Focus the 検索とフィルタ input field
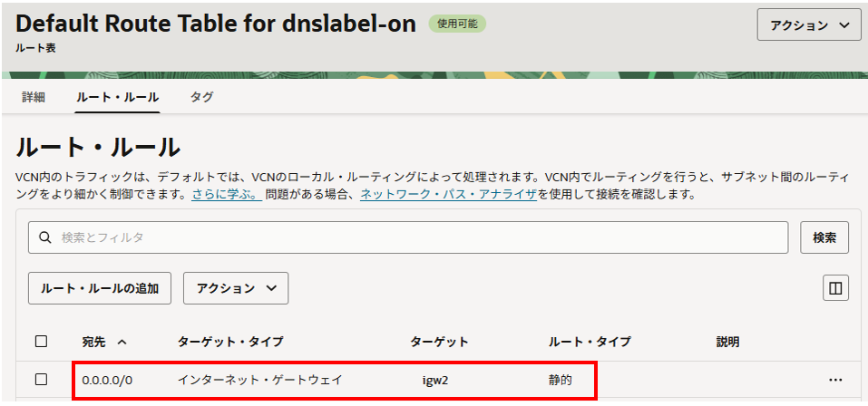Screen dimensions: 868x406 [417, 237]
